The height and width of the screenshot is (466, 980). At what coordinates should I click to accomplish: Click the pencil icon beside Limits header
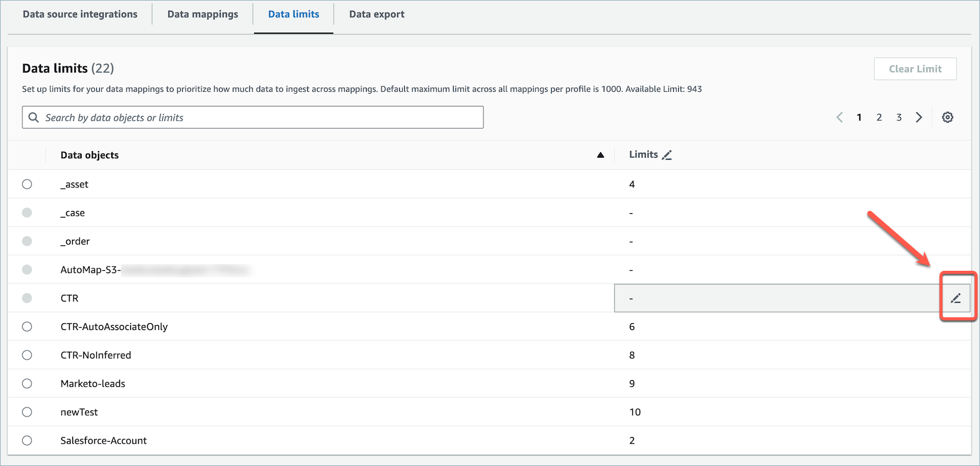tap(667, 155)
